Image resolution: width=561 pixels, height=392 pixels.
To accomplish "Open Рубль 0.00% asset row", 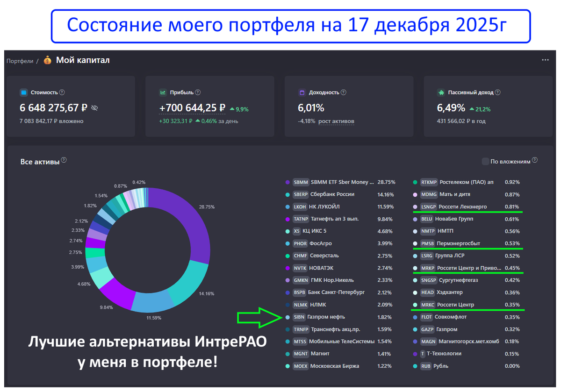I will pyautogui.click(x=467, y=366).
